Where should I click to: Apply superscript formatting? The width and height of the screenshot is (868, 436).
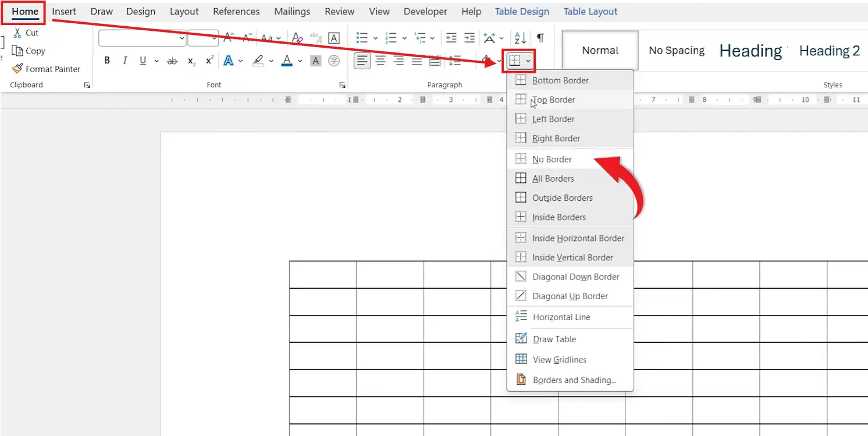(x=209, y=60)
